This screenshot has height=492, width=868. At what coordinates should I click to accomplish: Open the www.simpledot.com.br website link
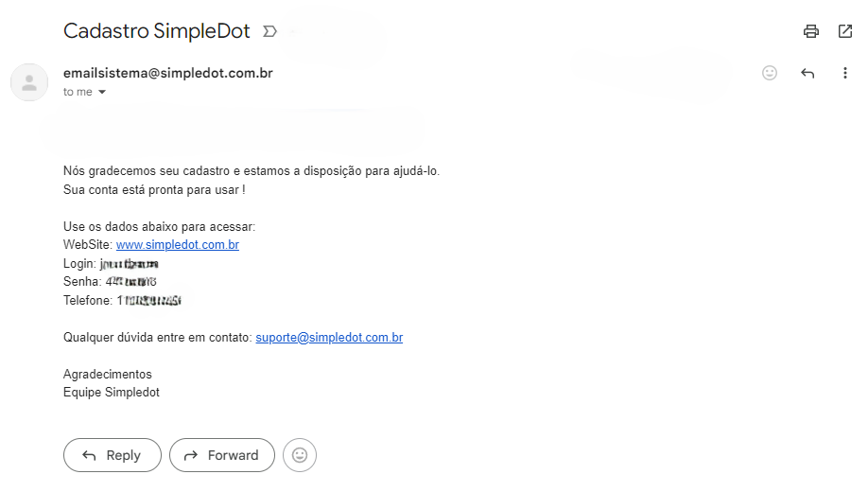pos(177,245)
